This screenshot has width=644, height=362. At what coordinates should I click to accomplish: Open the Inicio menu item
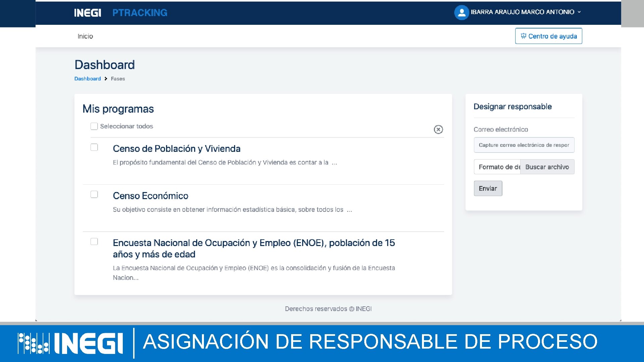coord(85,36)
